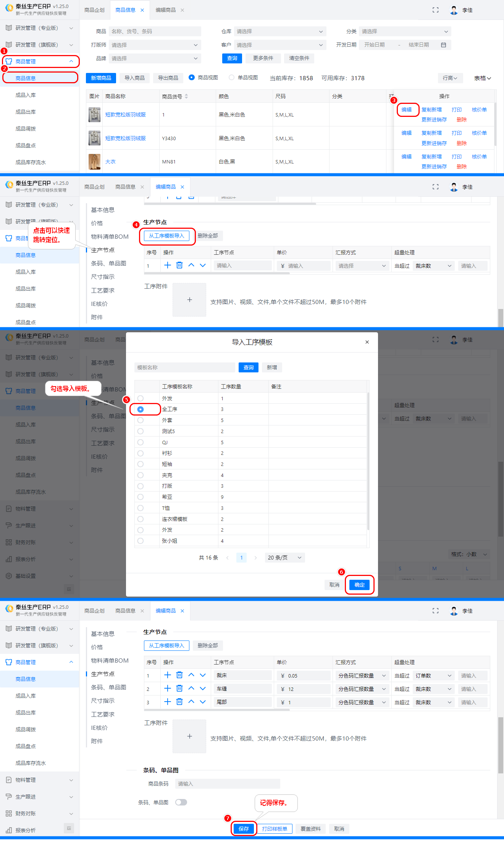Click the 更多条件 button
The width and height of the screenshot is (504, 841).
[263, 58]
